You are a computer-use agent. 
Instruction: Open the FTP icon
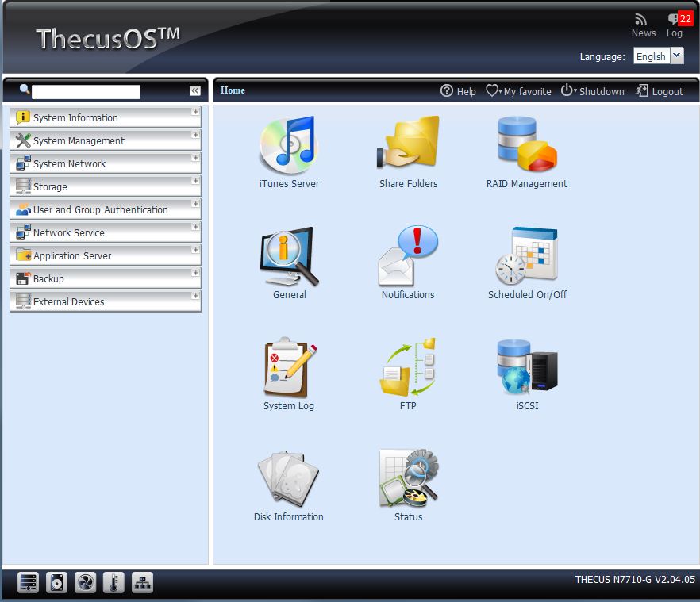(x=408, y=366)
